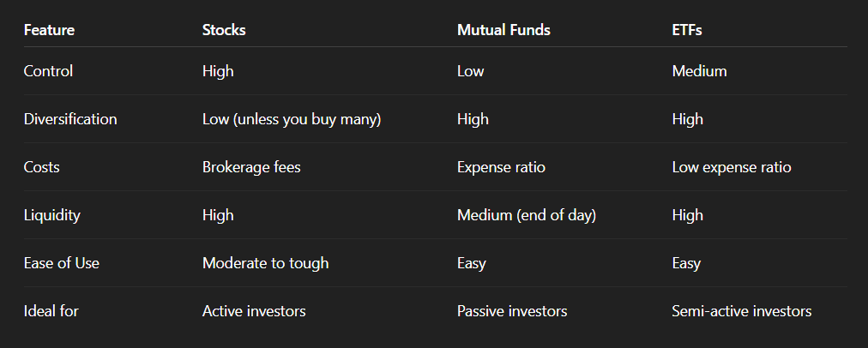Click the Semi-active investors cell
The width and height of the screenshot is (868, 348).
click(741, 311)
